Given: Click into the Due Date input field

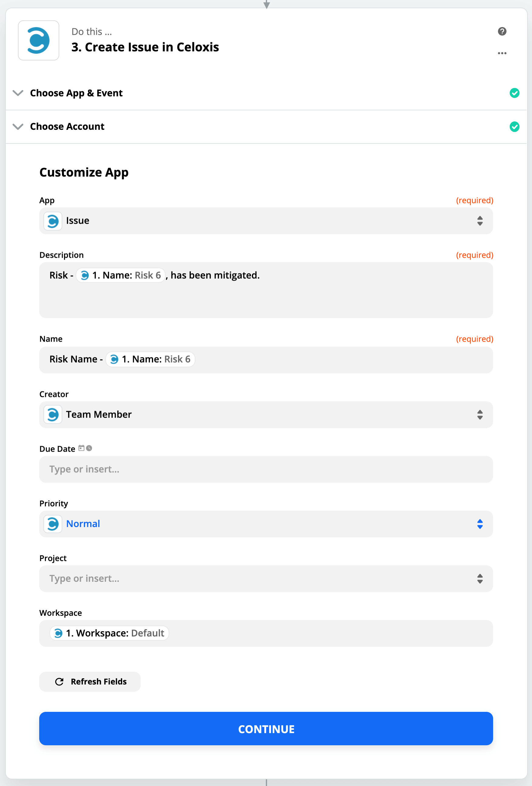Looking at the screenshot, I should point(266,469).
